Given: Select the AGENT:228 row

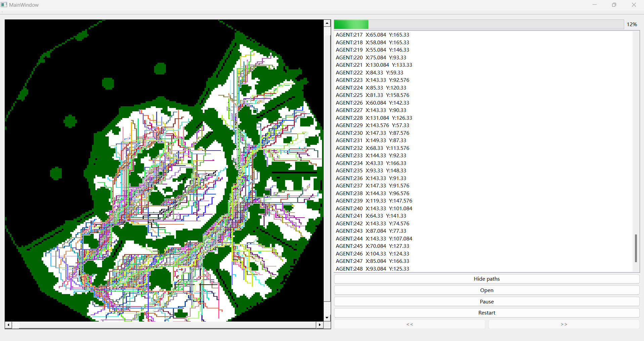Looking at the screenshot, I should click(484, 118).
